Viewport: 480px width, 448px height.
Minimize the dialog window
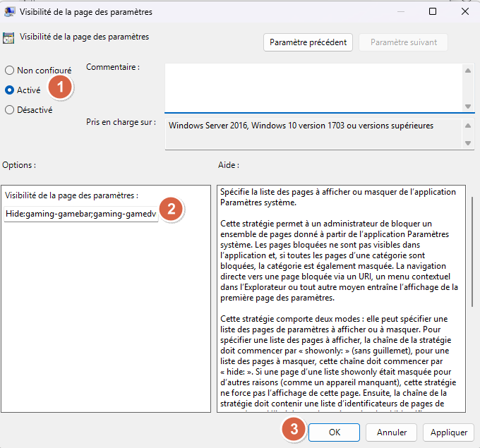tap(400, 11)
